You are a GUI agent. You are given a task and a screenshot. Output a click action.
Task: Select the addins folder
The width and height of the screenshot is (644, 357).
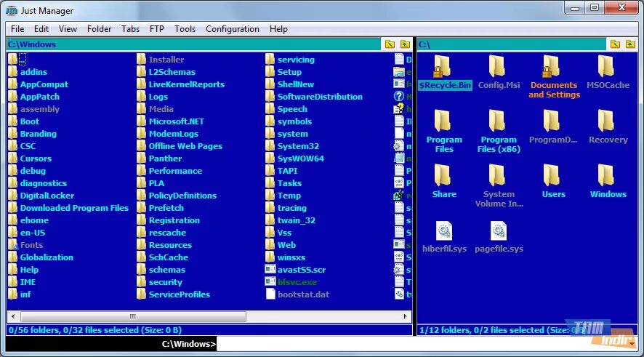33,72
